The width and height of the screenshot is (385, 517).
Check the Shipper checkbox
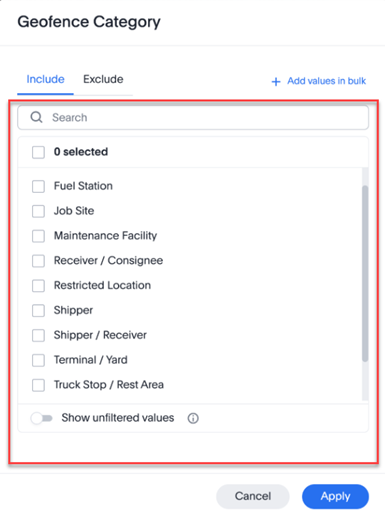coord(38,310)
